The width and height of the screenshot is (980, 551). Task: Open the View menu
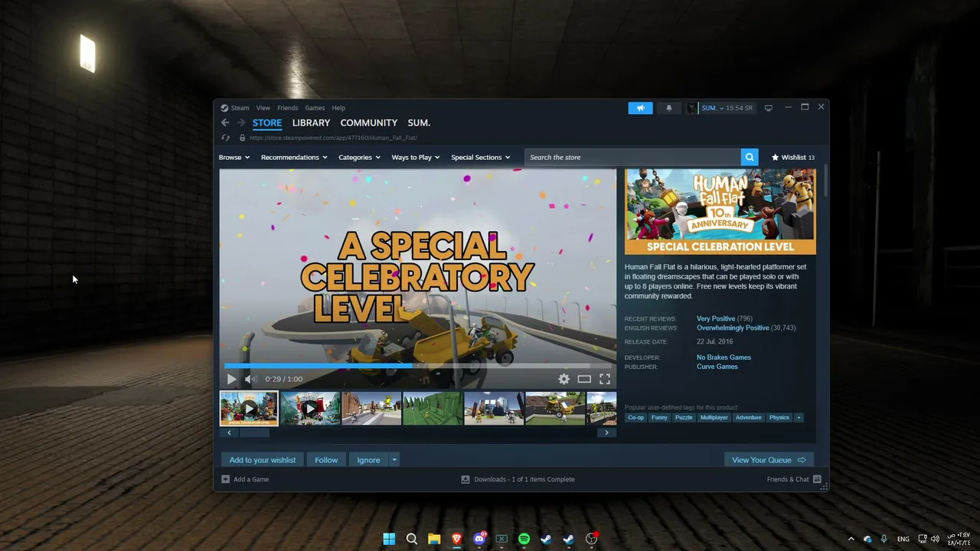pyautogui.click(x=263, y=108)
